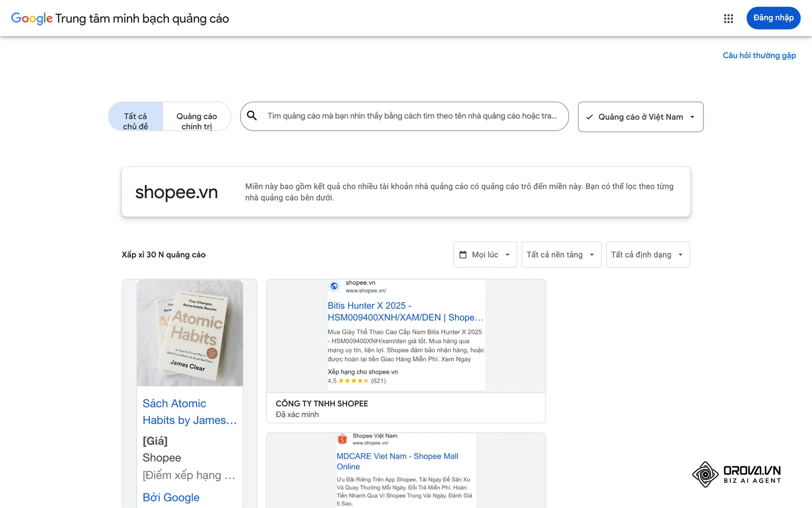Open the Quảng cáo ở Việt Nam dropdown
Screen dimensions: 812x508
pyautogui.click(x=640, y=117)
